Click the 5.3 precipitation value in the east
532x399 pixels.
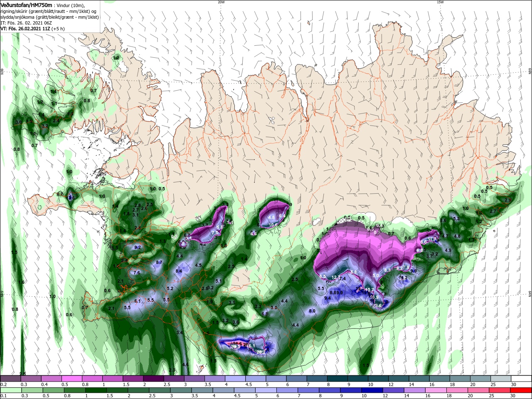(x=456, y=219)
